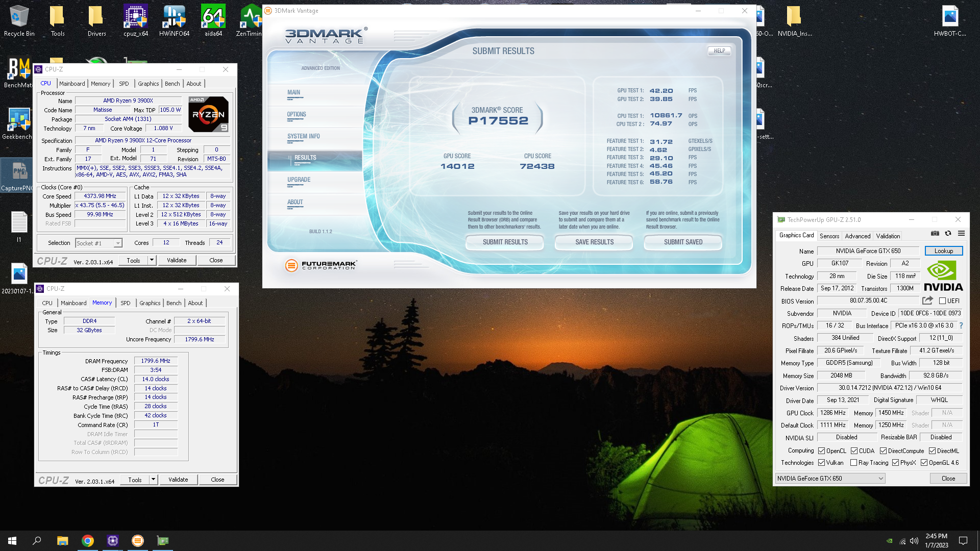This screenshot has height=551, width=980.
Task: Open the GPU-Z hamburger menu
Action: 961,233
